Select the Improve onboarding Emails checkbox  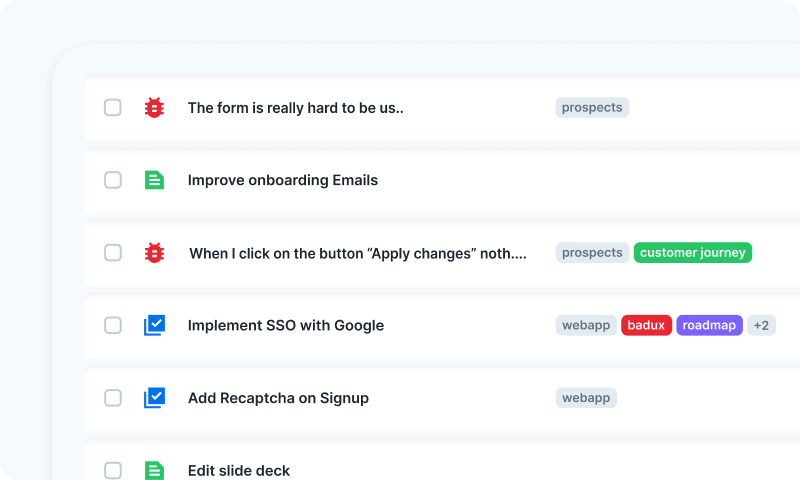coord(113,180)
